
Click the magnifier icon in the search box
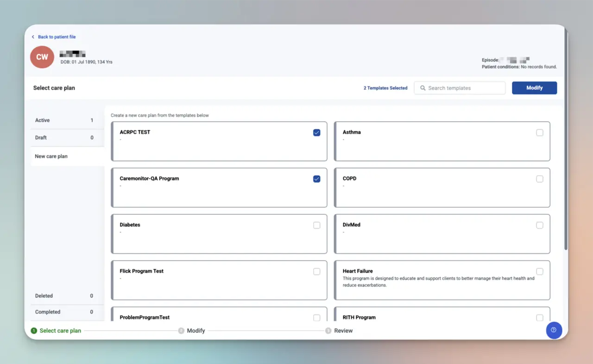tap(423, 88)
